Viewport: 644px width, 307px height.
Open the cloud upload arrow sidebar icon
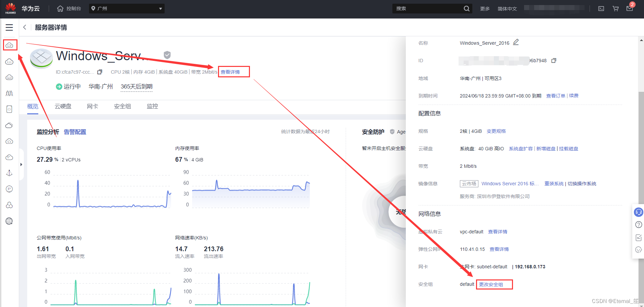pos(9,141)
